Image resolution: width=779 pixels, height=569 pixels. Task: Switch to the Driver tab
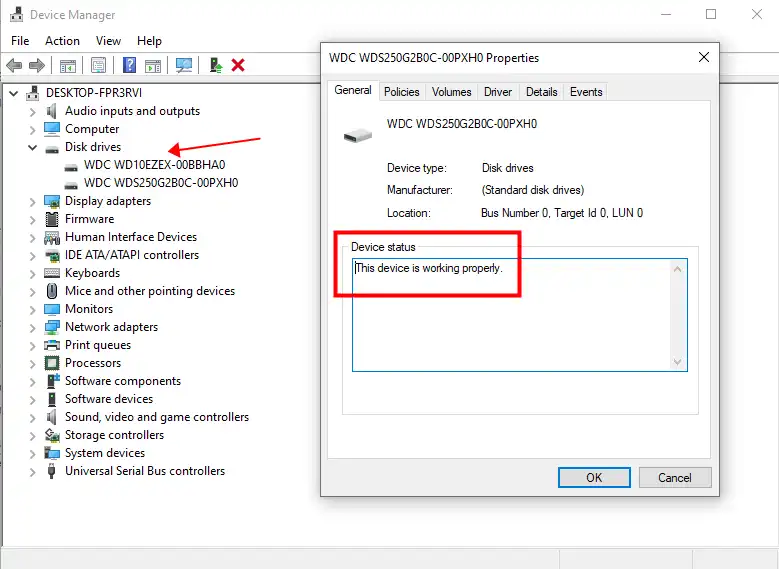tap(498, 92)
